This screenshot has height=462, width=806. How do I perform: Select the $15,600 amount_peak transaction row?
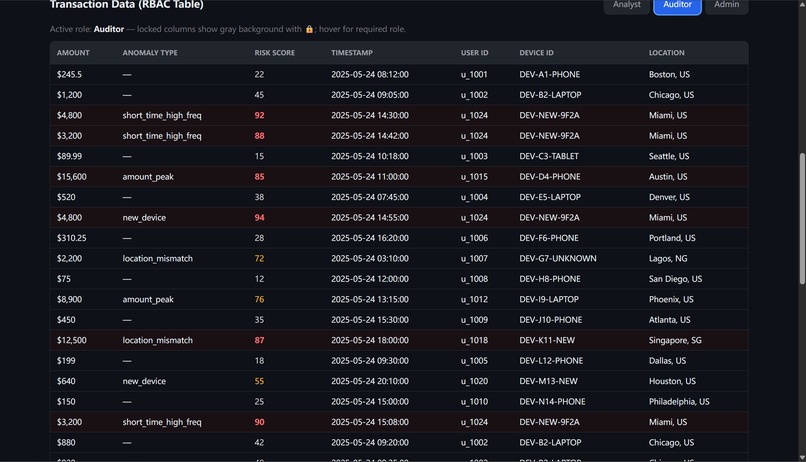[x=399, y=177]
